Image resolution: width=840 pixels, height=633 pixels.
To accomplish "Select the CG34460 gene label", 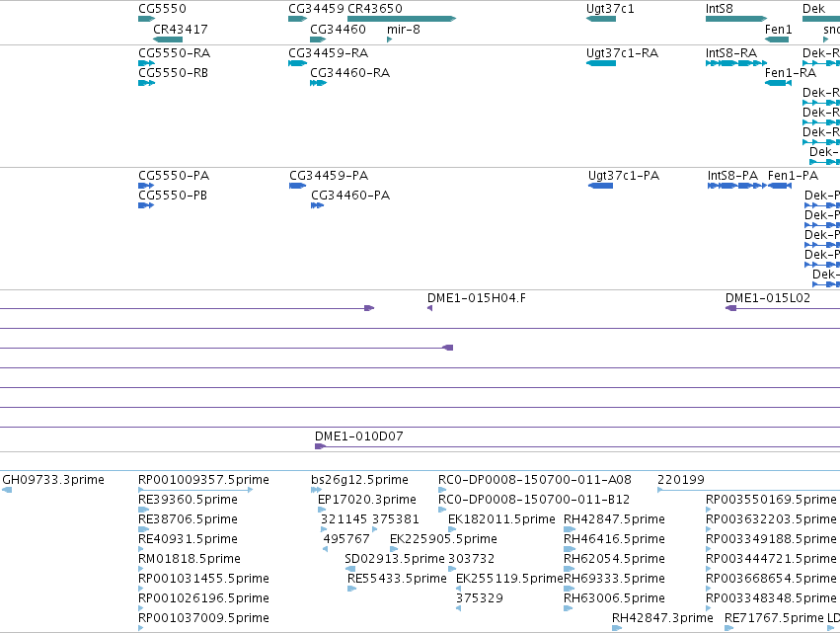I will click(x=338, y=30).
